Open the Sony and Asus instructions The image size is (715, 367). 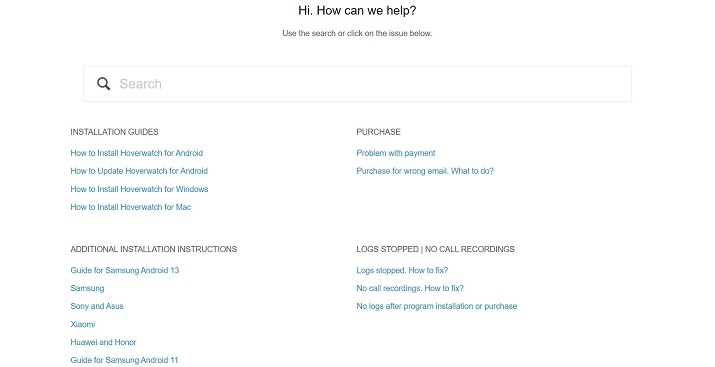tap(97, 306)
